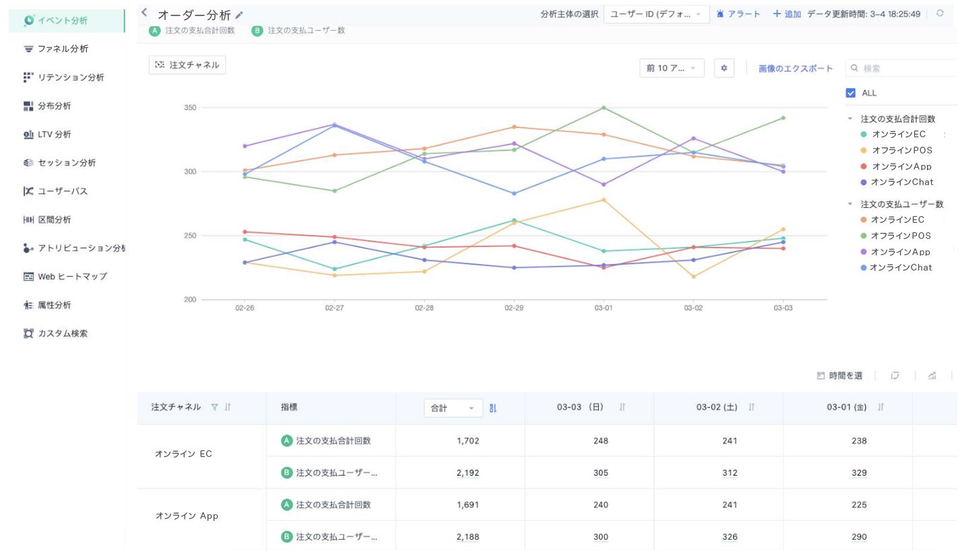Sort the 03-02 (土) column

[752, 407]
